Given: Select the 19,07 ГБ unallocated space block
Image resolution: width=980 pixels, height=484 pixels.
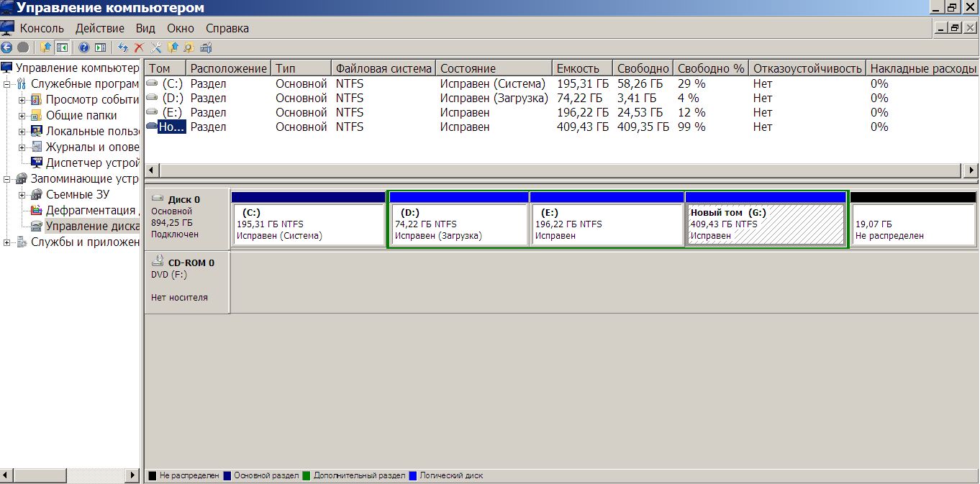Looking at the screenshot, I should 912,224.
